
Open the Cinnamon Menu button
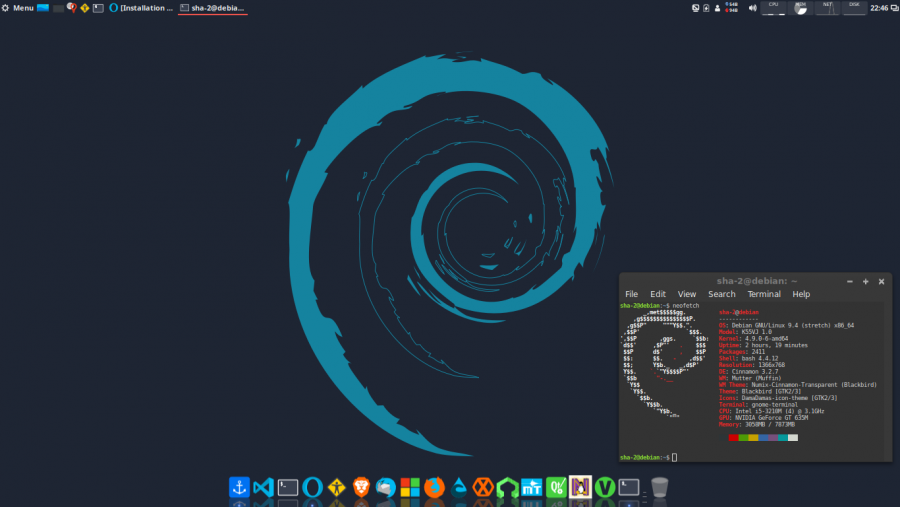(18, 7)
